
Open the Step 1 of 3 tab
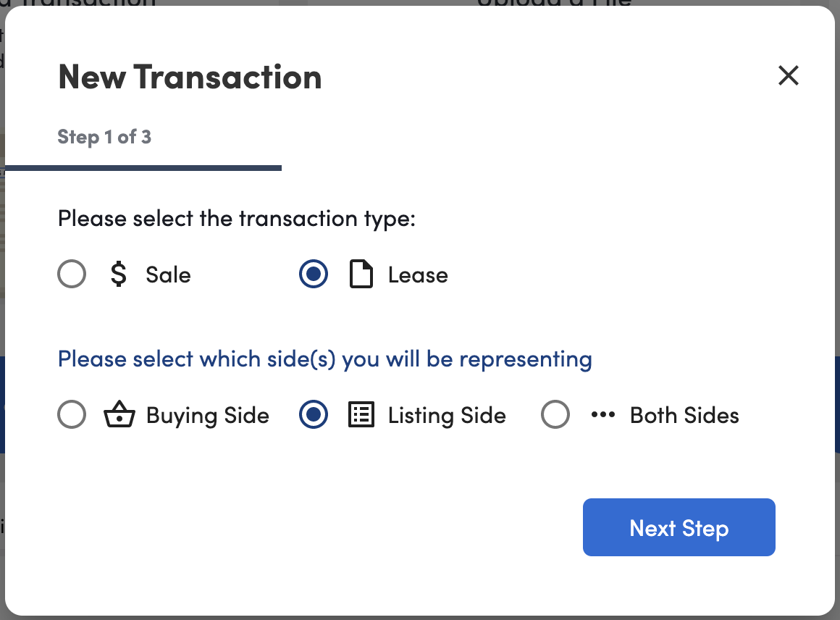[x=104, y=137]
